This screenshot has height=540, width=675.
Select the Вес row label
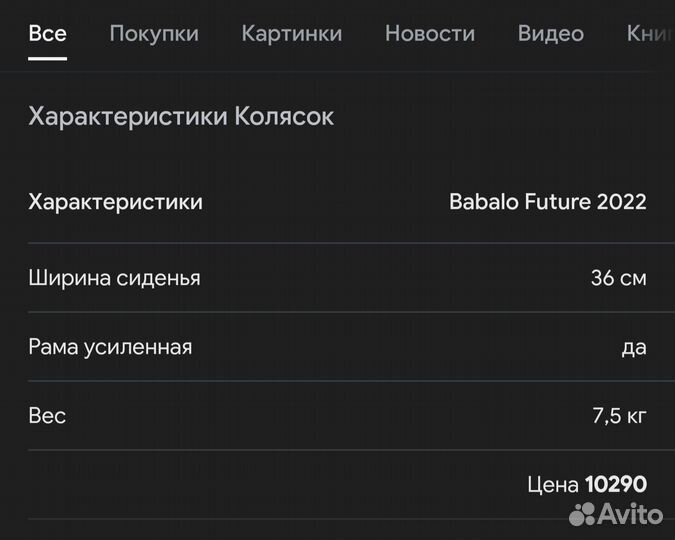(47, 416)
